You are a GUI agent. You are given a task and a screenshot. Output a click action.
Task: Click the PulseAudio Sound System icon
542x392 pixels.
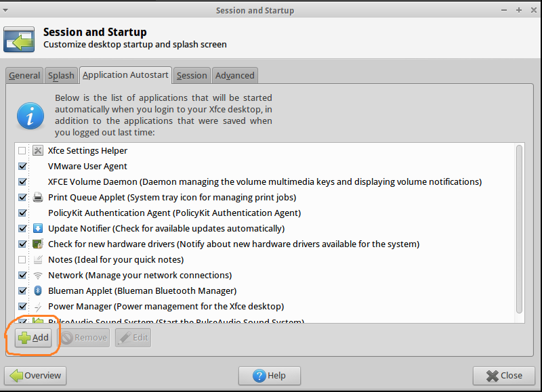pos(37,321)
